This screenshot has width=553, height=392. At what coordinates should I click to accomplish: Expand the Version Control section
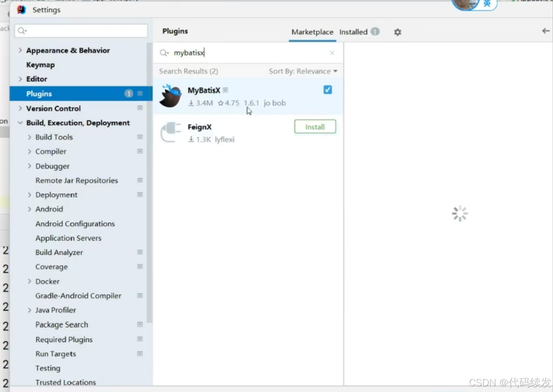point(20,108)
